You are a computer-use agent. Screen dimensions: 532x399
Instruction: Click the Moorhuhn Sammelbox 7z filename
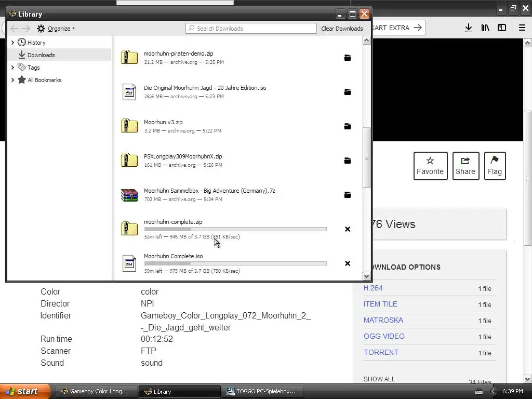[x=209, y=191]
